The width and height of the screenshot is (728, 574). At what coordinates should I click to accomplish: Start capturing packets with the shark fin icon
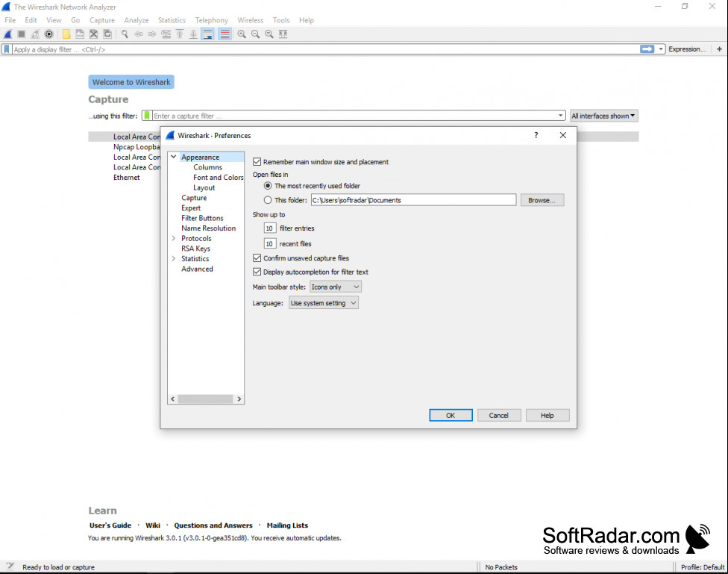tap(8, 34)
